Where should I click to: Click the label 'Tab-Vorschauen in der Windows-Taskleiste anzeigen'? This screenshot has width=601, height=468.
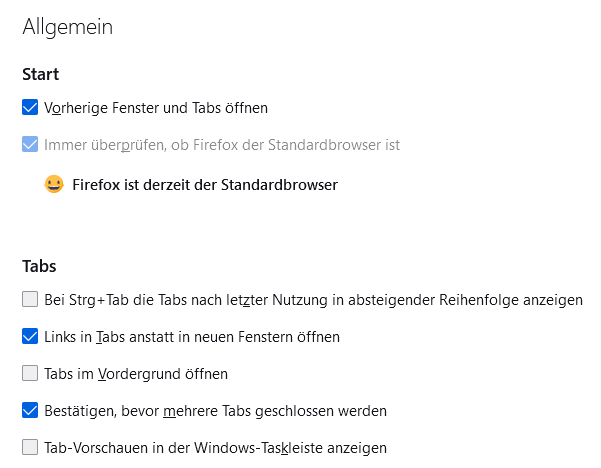click(215, 448)
